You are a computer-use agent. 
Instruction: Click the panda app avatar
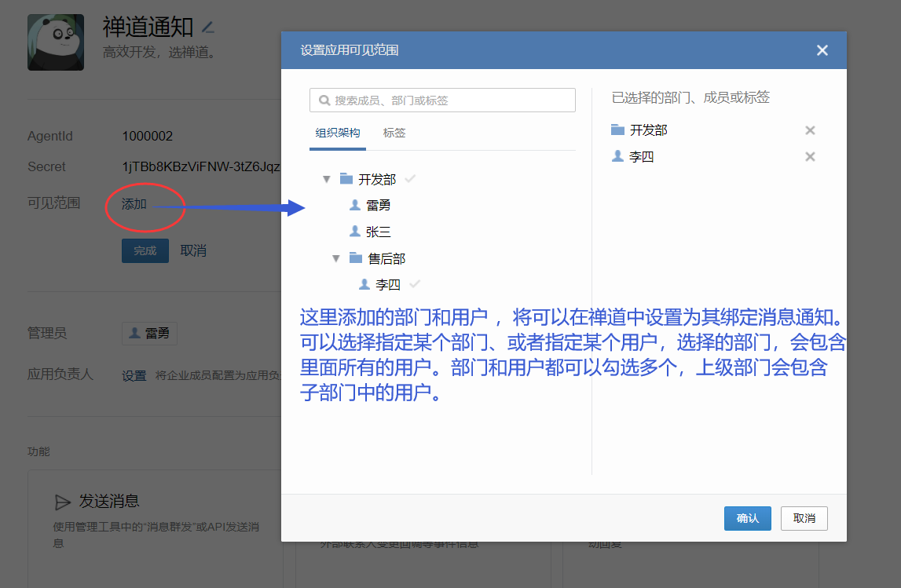coord(56,42)
